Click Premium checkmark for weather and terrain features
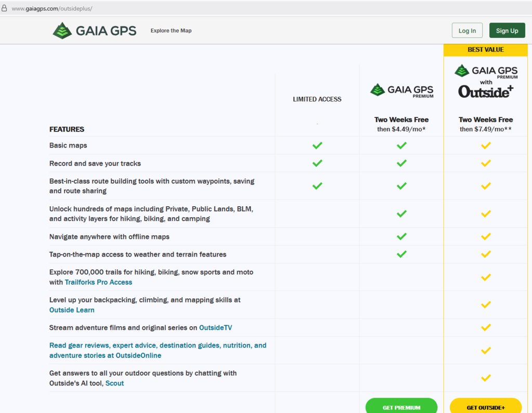The image size is (532, 413). point(401,254)
